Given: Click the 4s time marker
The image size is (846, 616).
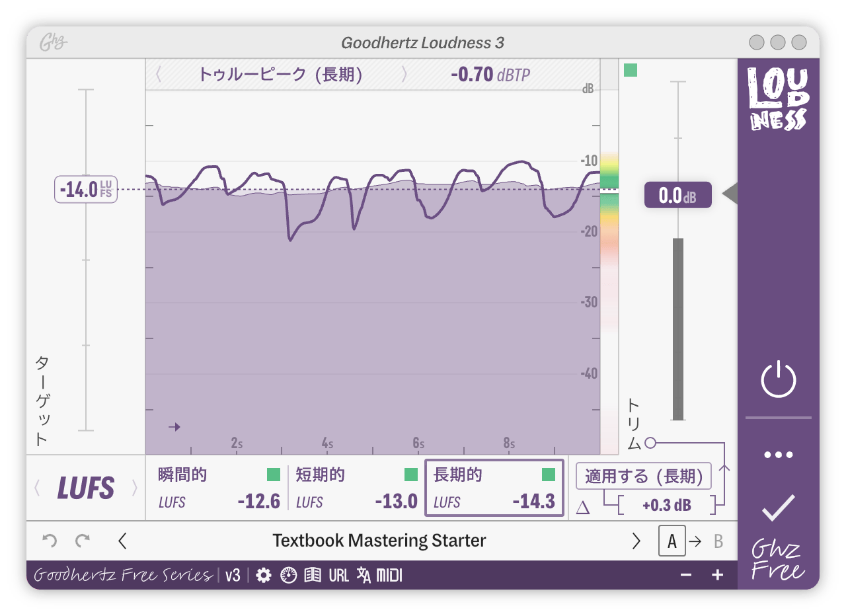Looking at the screenshot, I should [327, 443].
